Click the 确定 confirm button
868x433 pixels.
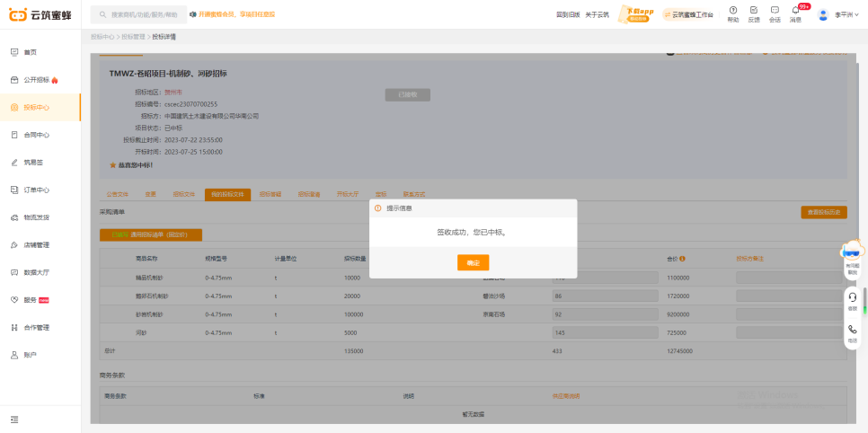pos(474,262)
